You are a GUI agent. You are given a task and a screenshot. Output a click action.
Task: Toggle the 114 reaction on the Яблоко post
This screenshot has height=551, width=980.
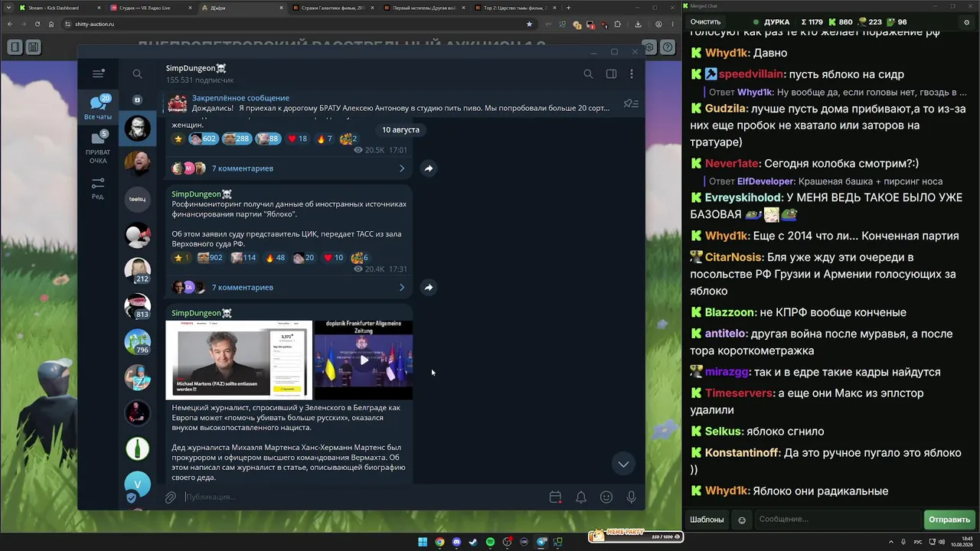243,258
